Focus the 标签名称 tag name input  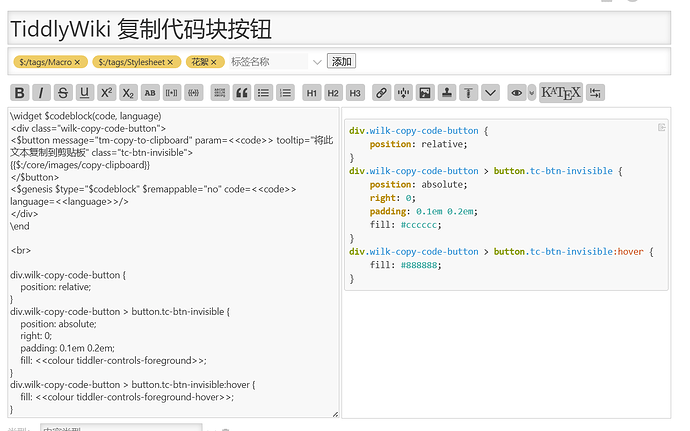tap(268, 62)
